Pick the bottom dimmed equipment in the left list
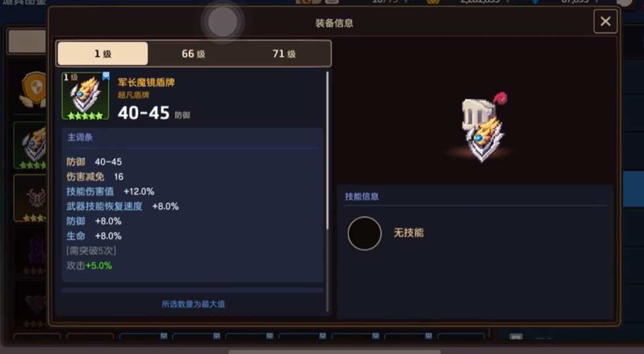The width and height of the screenshot is (644, 354). tap(31, 303)
